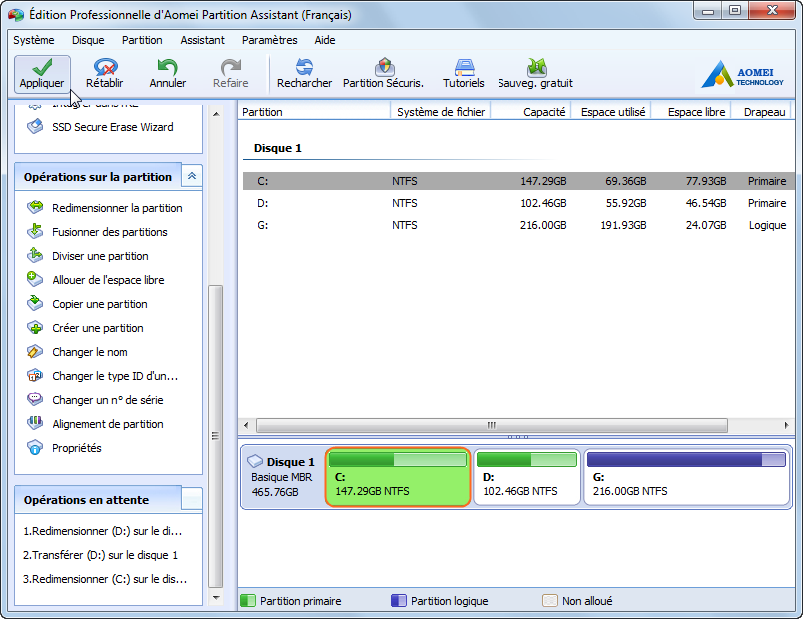This screenshot has height=619, width=803.
Task: Click the Disque 1 heading in the list
Action: (x=278, y=148)
